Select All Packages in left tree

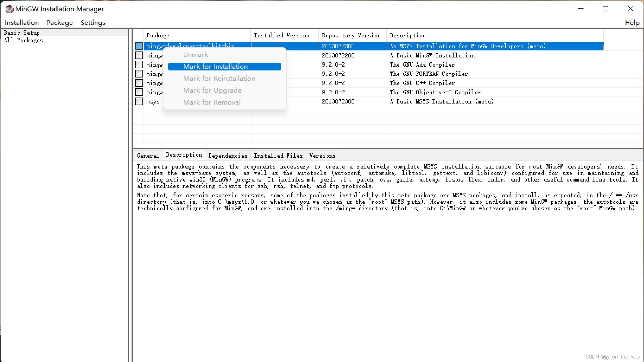tap(23, 40)
